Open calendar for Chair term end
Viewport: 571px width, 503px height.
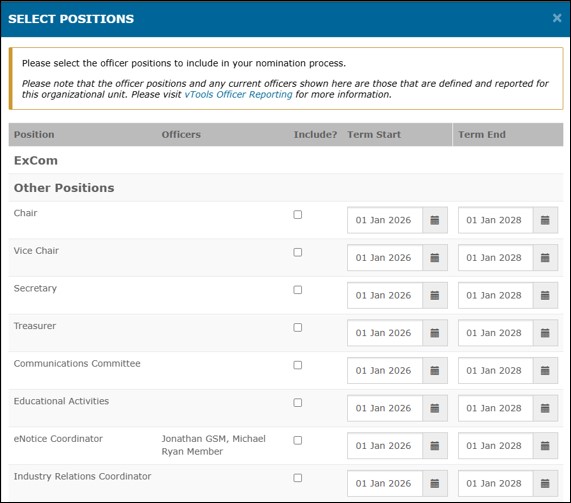pos(545,220)
